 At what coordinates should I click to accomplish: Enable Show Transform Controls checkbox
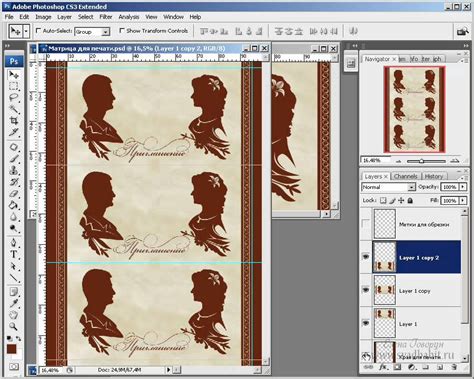[x=122, y=31]
